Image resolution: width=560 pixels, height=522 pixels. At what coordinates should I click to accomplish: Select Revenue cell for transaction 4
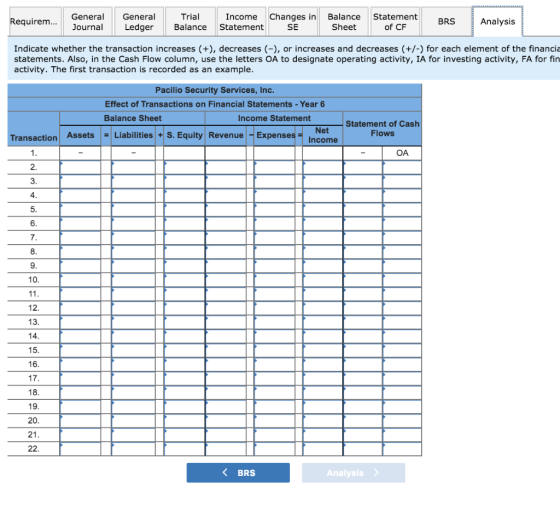coord(226,195)
